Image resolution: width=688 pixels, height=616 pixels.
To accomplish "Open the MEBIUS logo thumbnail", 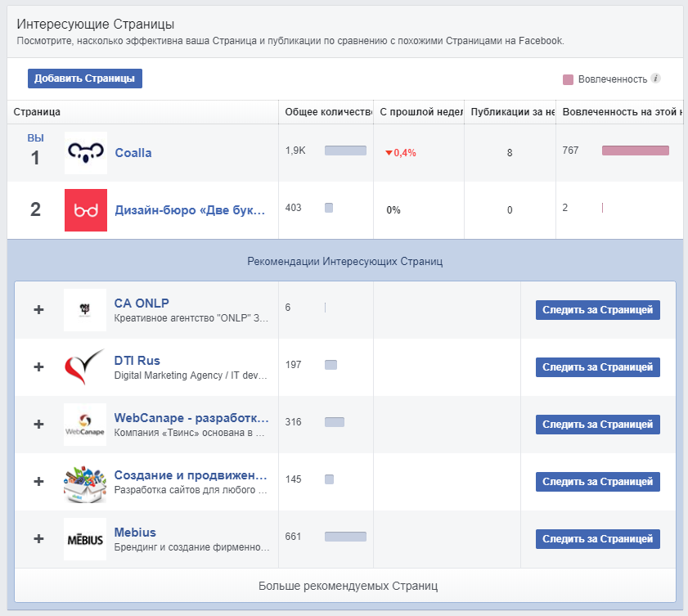I will pos(85,539).
